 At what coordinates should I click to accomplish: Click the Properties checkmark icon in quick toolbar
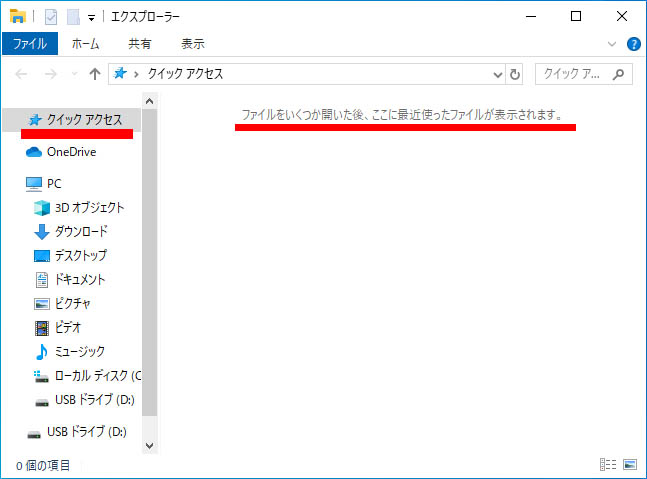point(51,17)
